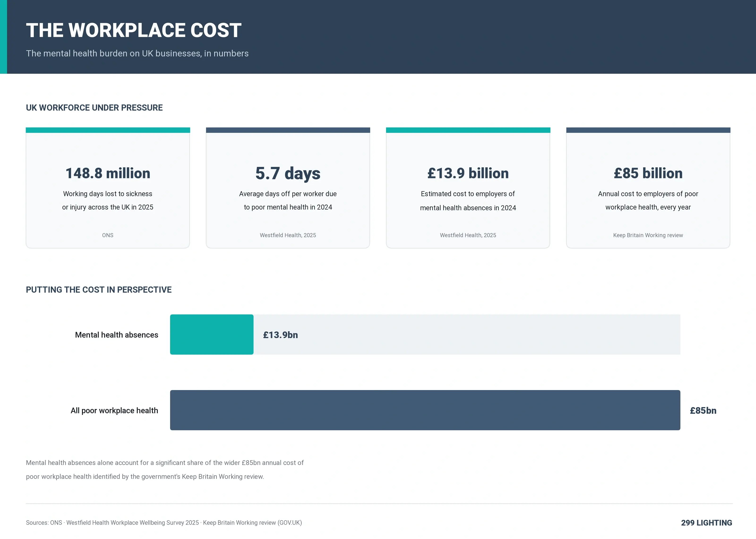The width and height of the screenshot is (756, 539).
Task: Click the 'All poor workplace health' label
Action: (114, 411)
